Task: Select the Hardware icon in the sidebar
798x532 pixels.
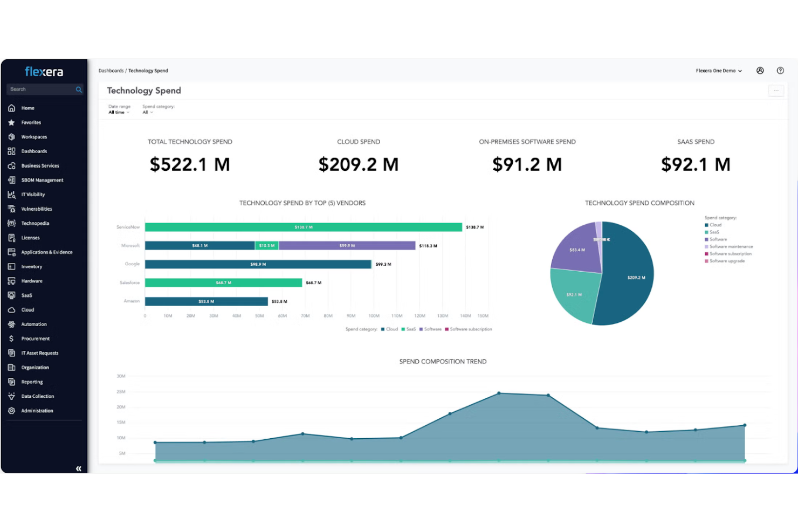Action: coord(11,281)
